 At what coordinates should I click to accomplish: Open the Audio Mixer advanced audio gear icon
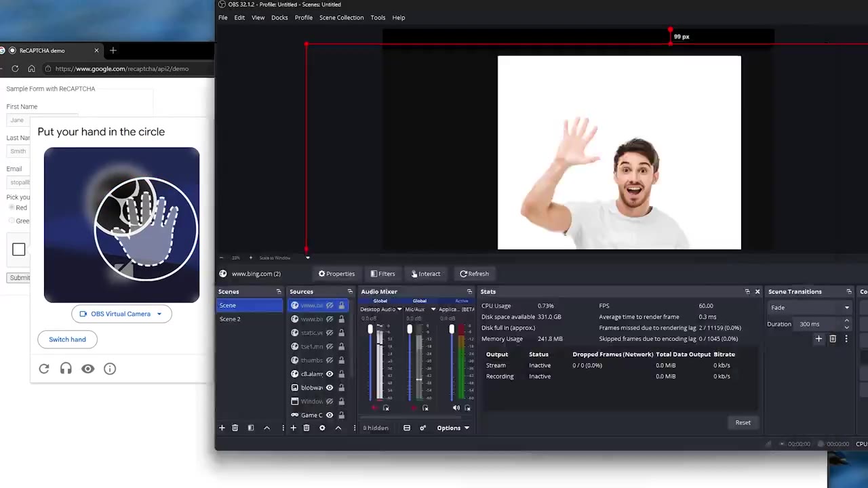coord(422,428)
